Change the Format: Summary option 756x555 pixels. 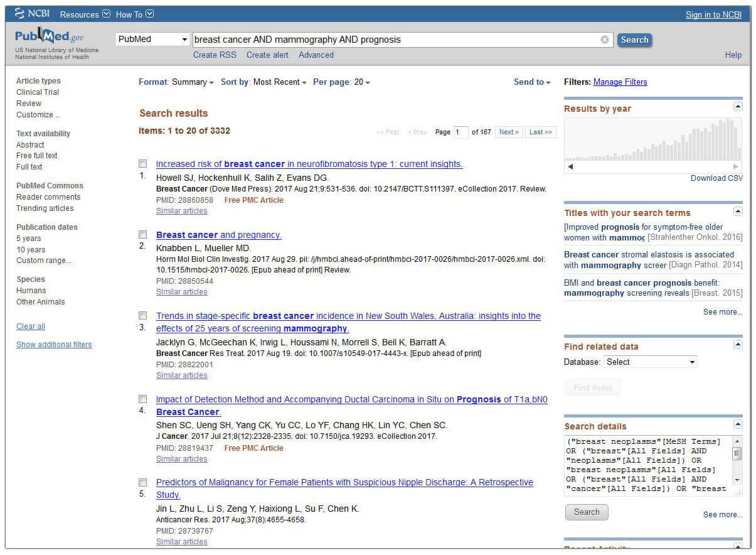176,82
